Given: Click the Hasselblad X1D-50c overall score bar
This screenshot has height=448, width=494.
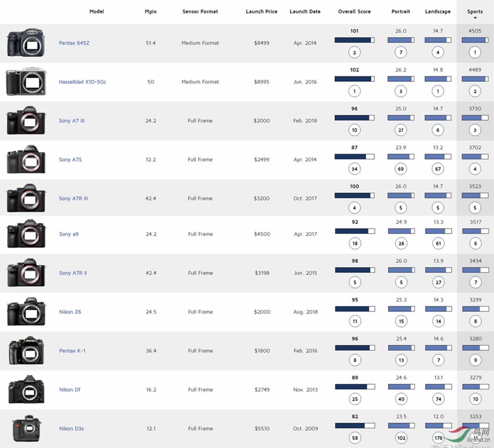Looking at the screenshot, I should pos(354,79).
